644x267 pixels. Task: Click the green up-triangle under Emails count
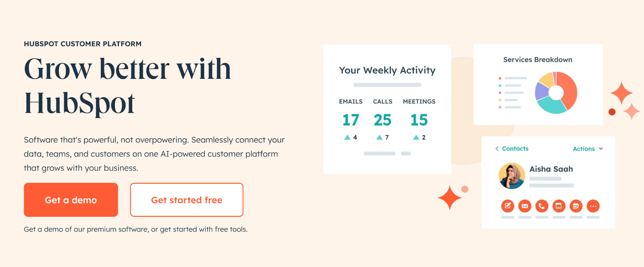(347, 138)
